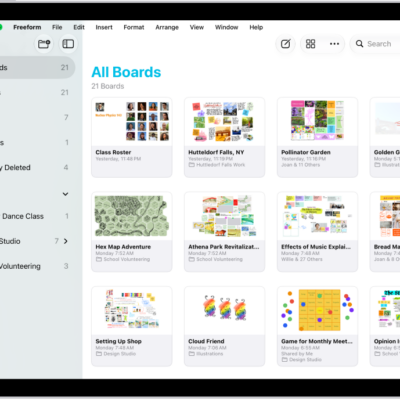Open the Pollinator Garden board thumbnail

click(317, 122)
